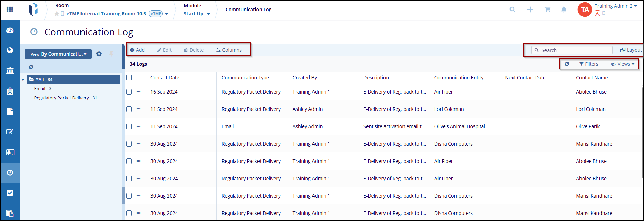Click the Add button
The width and height of the screenshot is (644, 221).
(138, 50)
